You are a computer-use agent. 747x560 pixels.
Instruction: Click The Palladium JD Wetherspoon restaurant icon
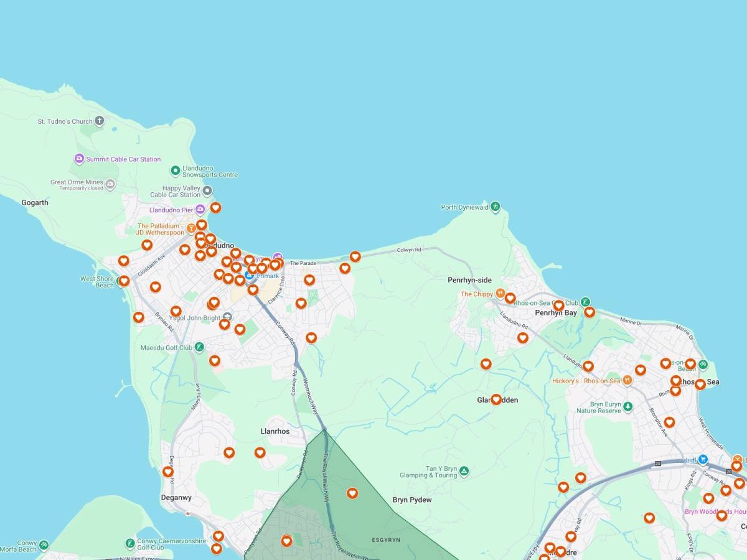192,228
